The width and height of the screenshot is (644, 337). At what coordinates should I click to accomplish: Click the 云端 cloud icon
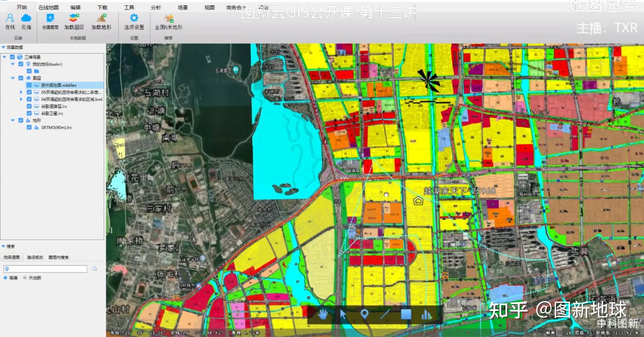tap(26, 18)
